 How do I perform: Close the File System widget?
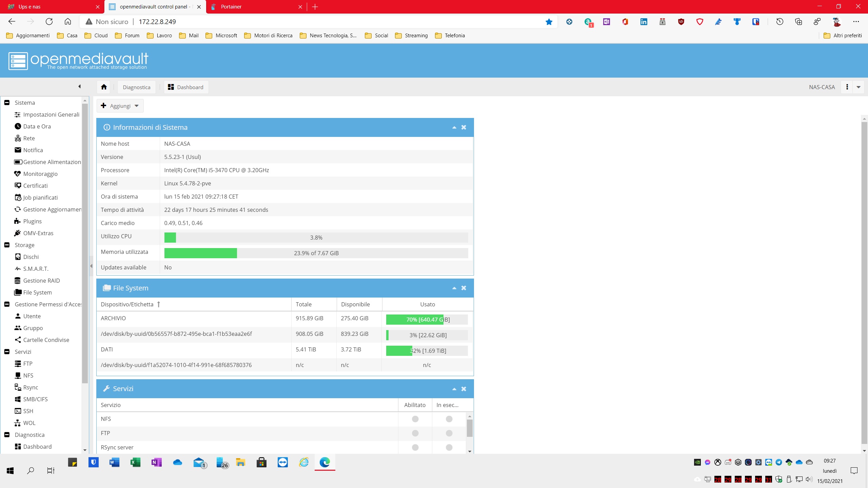pos(464,288)
